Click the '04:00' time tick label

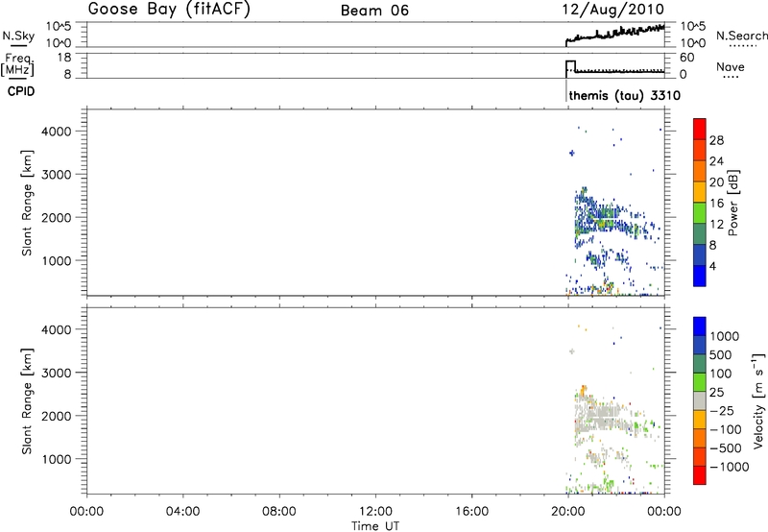[183, 512]
